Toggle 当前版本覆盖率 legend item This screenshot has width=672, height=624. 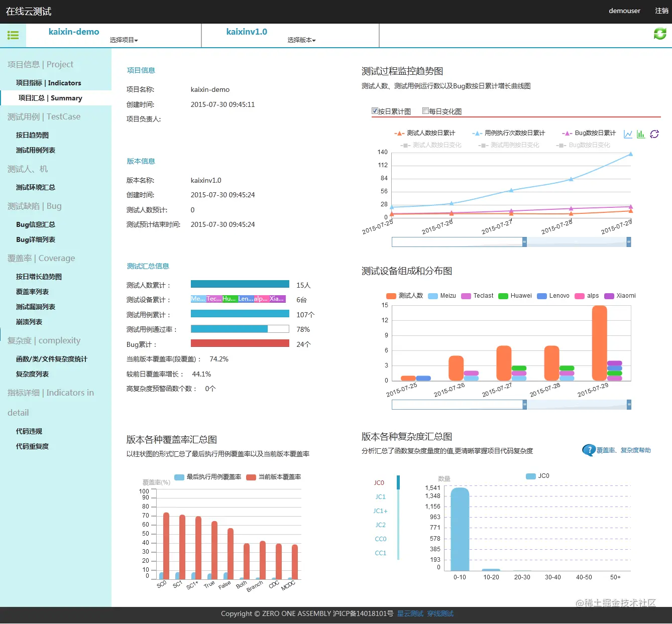click(274, 477)
